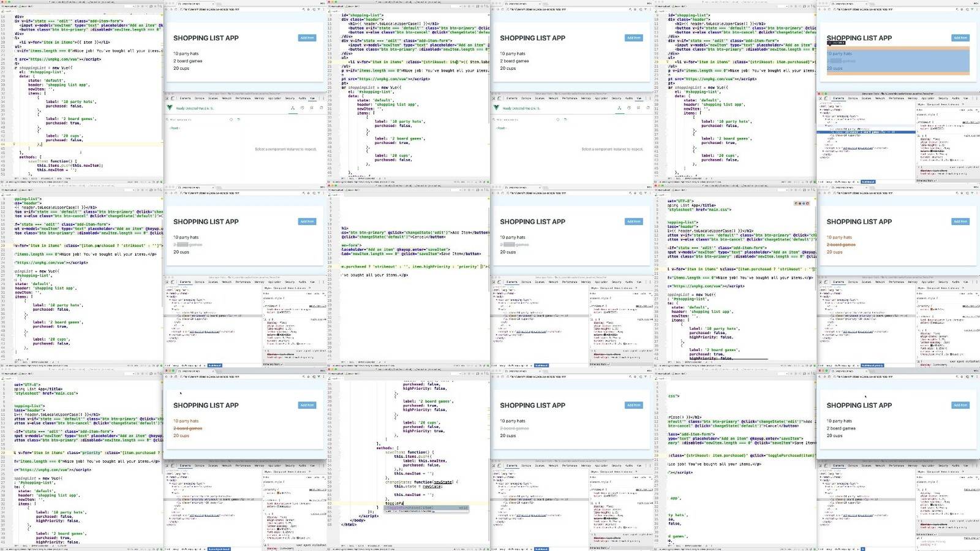Click "item.highPriority : 'priority'" code expression
Screen dimensions: 980x551
point(445,267)
